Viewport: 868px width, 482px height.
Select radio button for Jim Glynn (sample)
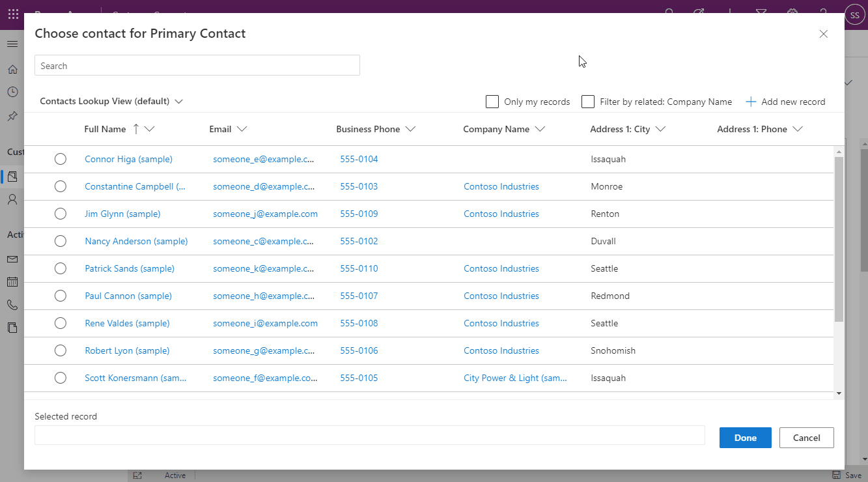pyautogui.click(x=61, y=214)
